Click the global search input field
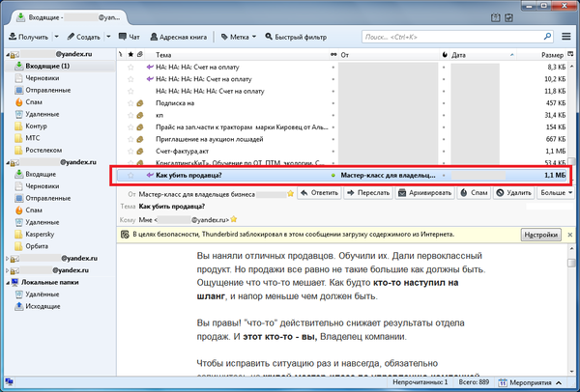The width and height of the screenshot is (580, 392). pos(454,37)
